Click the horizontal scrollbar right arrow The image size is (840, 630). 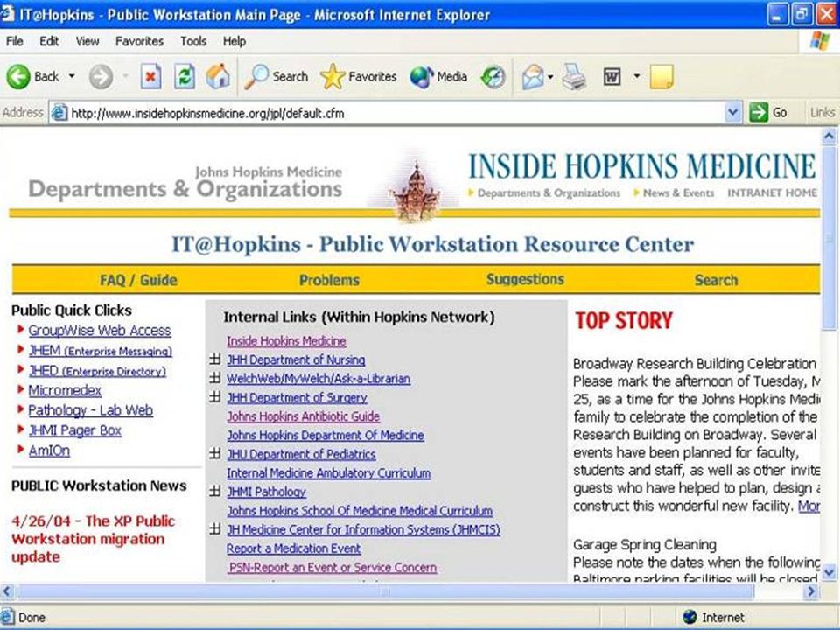click(811, 591)
